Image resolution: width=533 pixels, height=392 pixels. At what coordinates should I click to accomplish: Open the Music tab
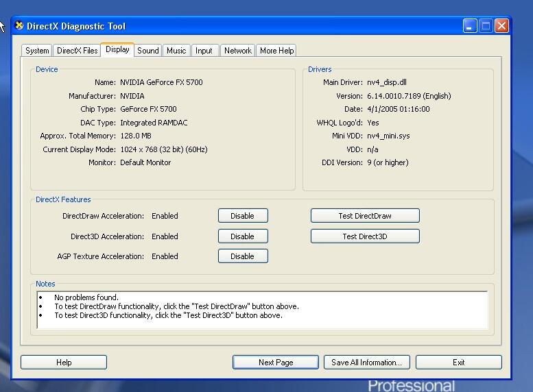coord(176,51)
